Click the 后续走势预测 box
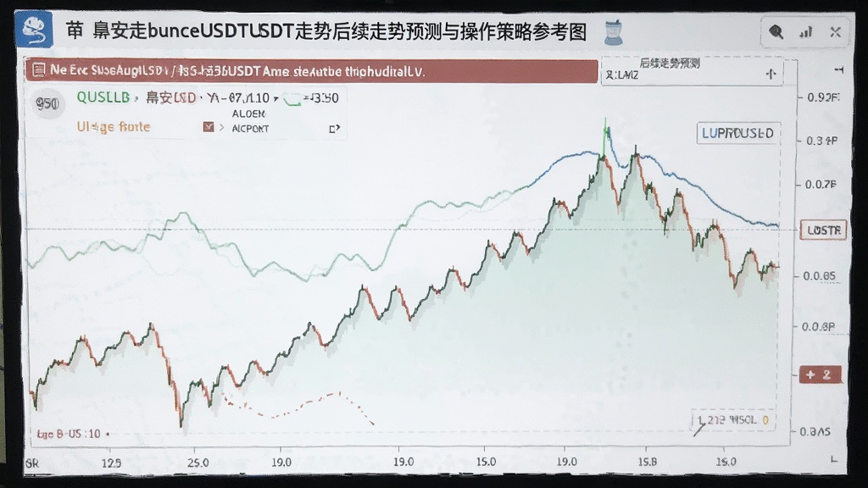The image size is (868, 488). click(x=692, y=70)
